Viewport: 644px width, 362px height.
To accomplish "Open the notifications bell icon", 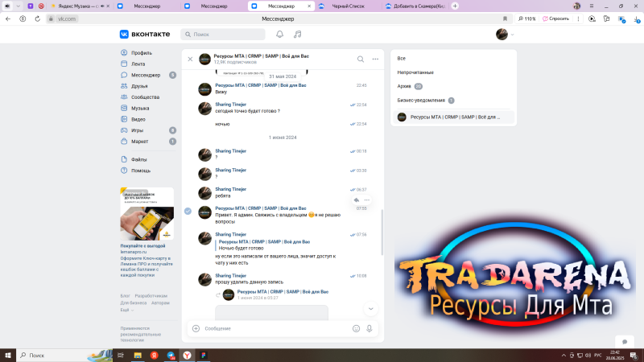I will [280, 35].
